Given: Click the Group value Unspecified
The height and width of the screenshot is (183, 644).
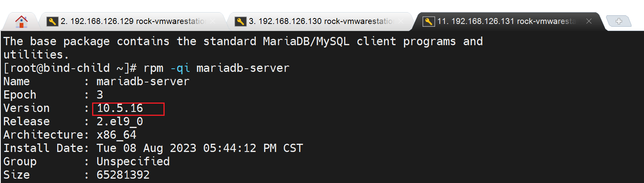Looking at the screenshot, I should [133, 162].
